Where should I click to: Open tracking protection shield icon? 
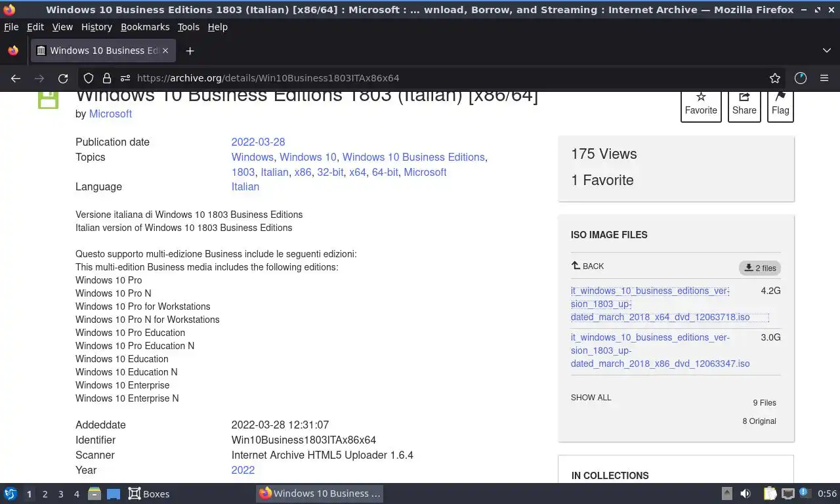89,78
